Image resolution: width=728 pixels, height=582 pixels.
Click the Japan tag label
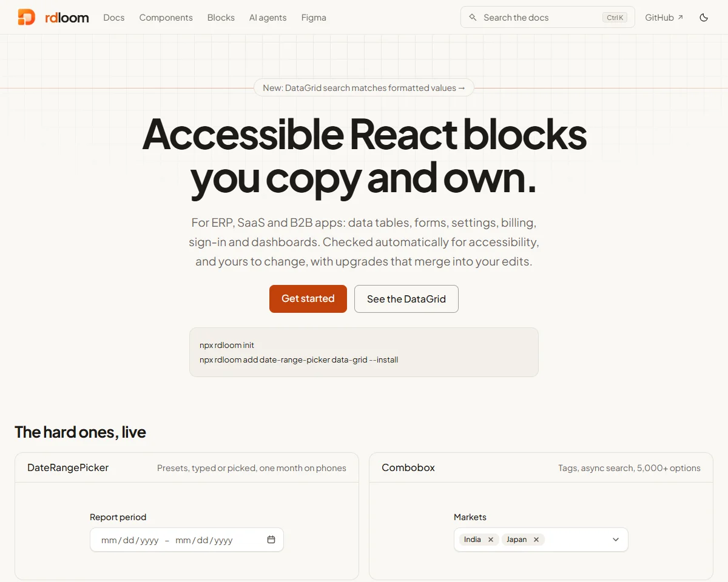tap(517, 540)
